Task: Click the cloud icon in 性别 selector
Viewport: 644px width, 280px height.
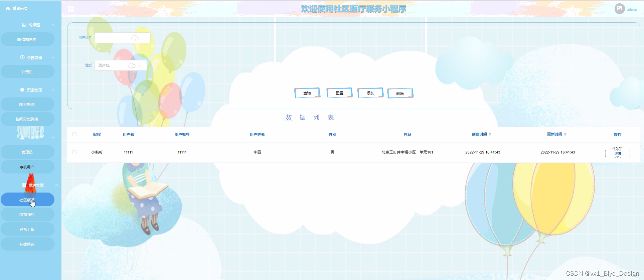Action: click(x=132, y=66)
